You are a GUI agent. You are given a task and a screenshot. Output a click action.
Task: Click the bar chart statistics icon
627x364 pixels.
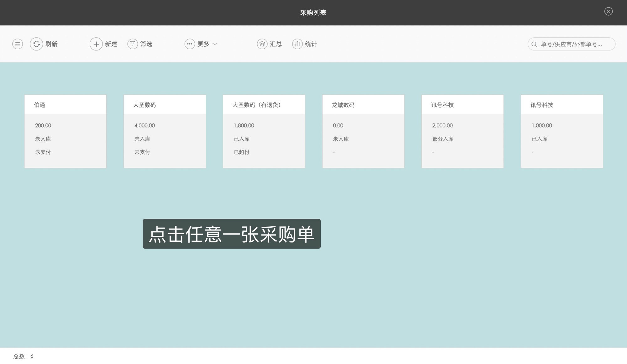tap(297, 44)
